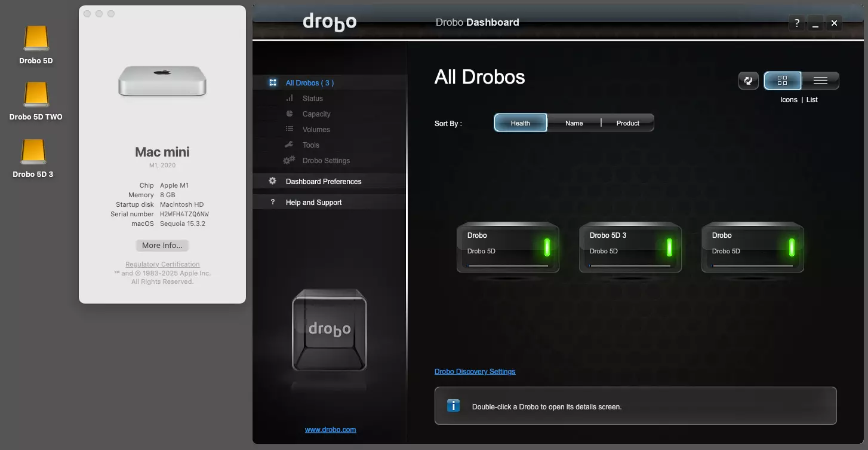Screen dimensions: 868x450
Task: Sort Drobos by Name
Action: point(574,123)
